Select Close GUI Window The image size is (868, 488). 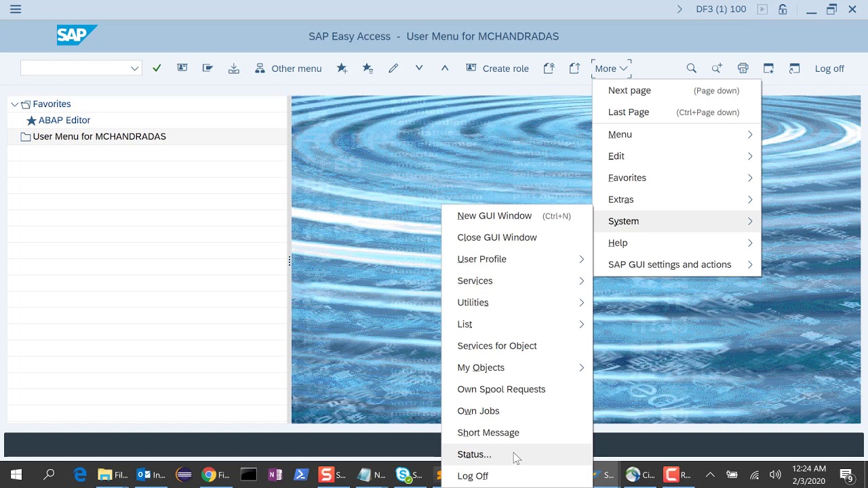tap(517, 237)
